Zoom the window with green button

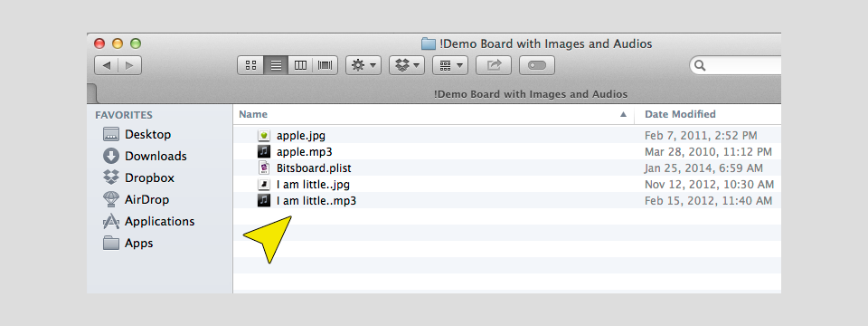pyautogui.click(x=136, y=43)
